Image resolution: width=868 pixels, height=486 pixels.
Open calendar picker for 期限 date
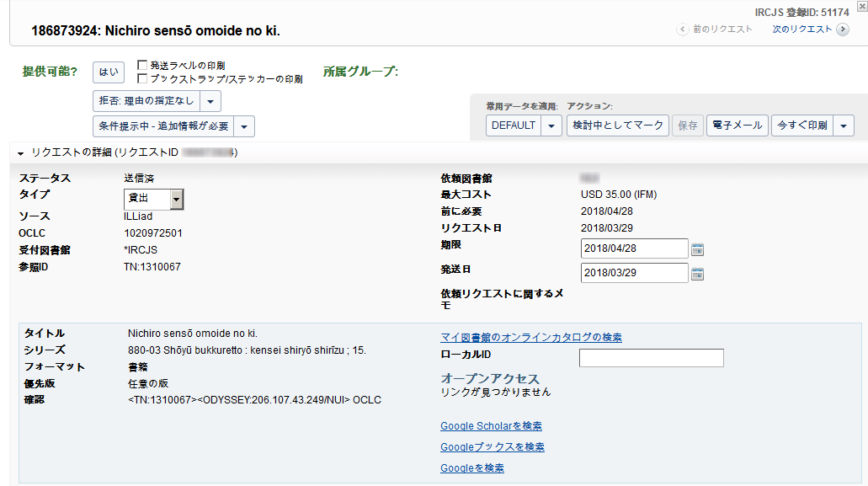coord(697,249)
